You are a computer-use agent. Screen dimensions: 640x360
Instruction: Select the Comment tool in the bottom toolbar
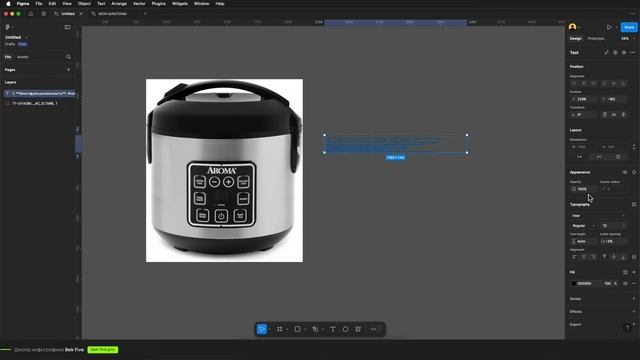(x=345, y=329)
